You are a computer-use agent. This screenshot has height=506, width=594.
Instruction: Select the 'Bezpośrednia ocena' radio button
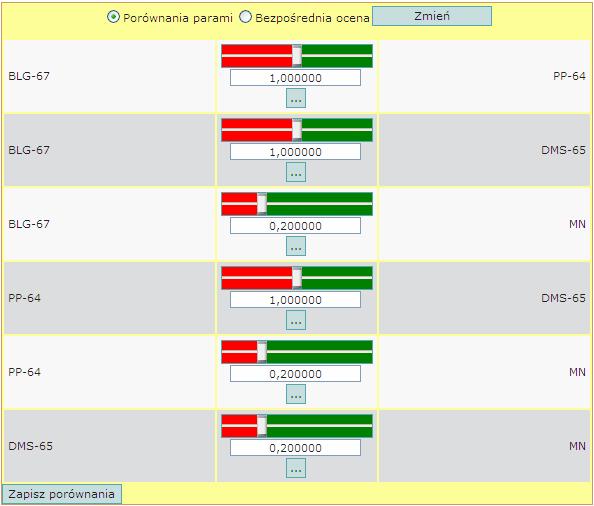click(x=245, y=17)
